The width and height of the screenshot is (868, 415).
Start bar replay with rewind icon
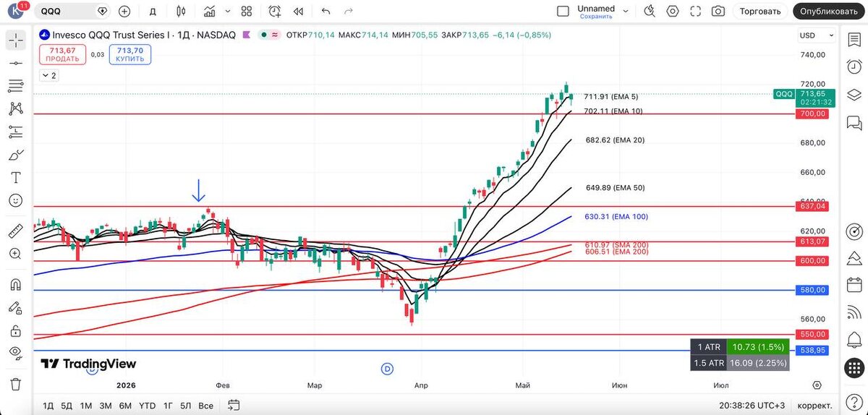298,11
